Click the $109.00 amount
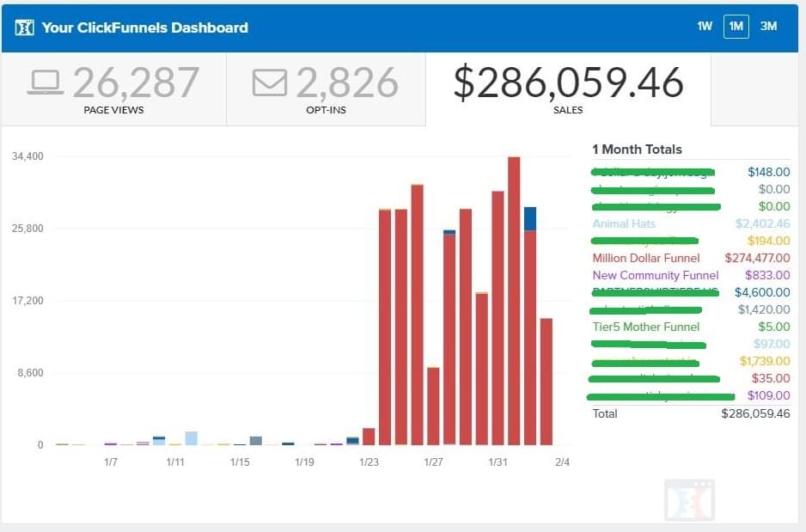 point(768,395)
